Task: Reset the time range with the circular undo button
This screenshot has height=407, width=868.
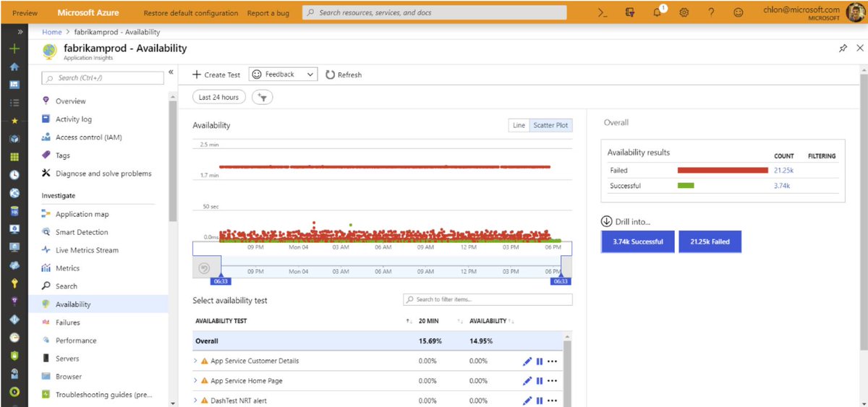Action: [204, 267]
